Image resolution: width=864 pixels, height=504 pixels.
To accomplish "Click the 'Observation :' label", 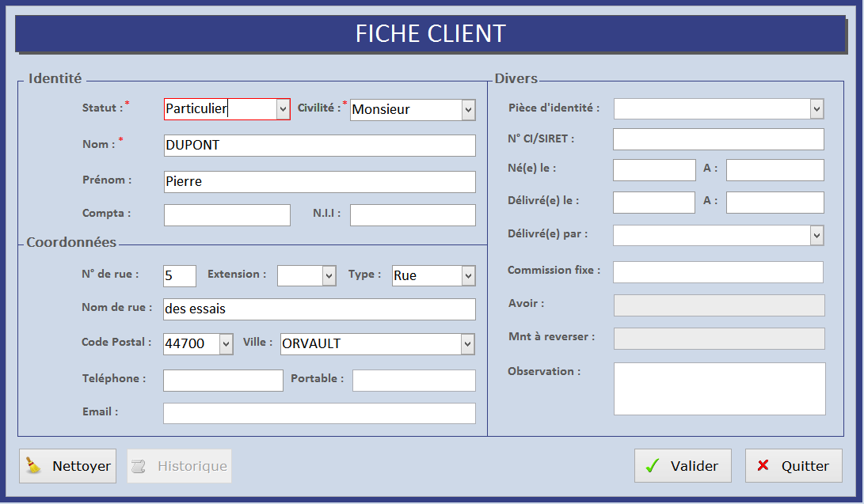I will (544, 371).
